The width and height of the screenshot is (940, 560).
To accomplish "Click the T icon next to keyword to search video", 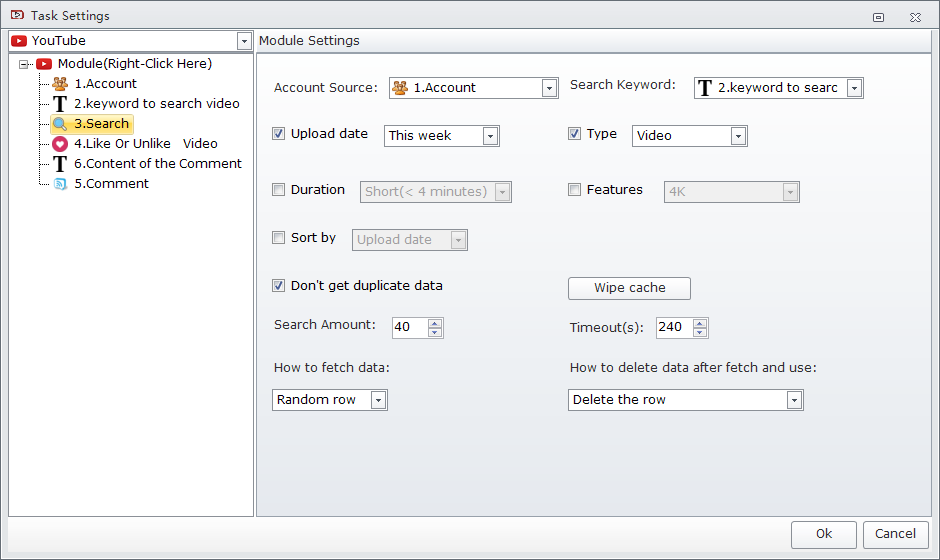I will pyautogui.click(x=60, y=104).
